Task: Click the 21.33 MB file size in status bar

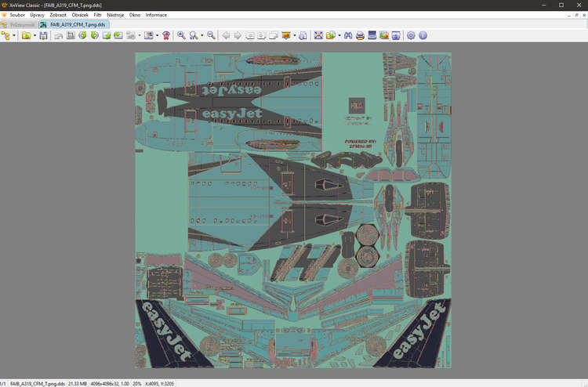Action: click(x=78, y=384)
